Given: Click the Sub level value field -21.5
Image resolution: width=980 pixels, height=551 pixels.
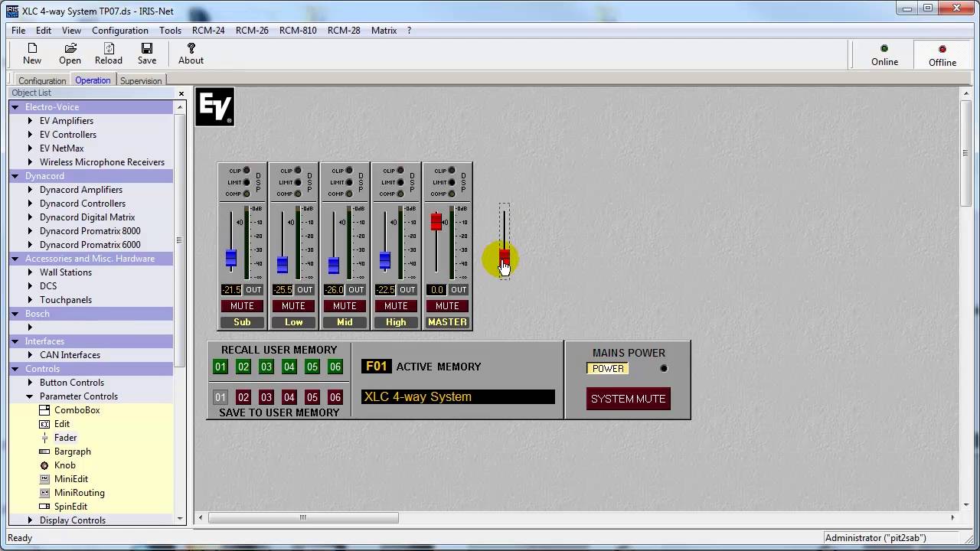Looking at the screenshot, I should pos(231,290).
